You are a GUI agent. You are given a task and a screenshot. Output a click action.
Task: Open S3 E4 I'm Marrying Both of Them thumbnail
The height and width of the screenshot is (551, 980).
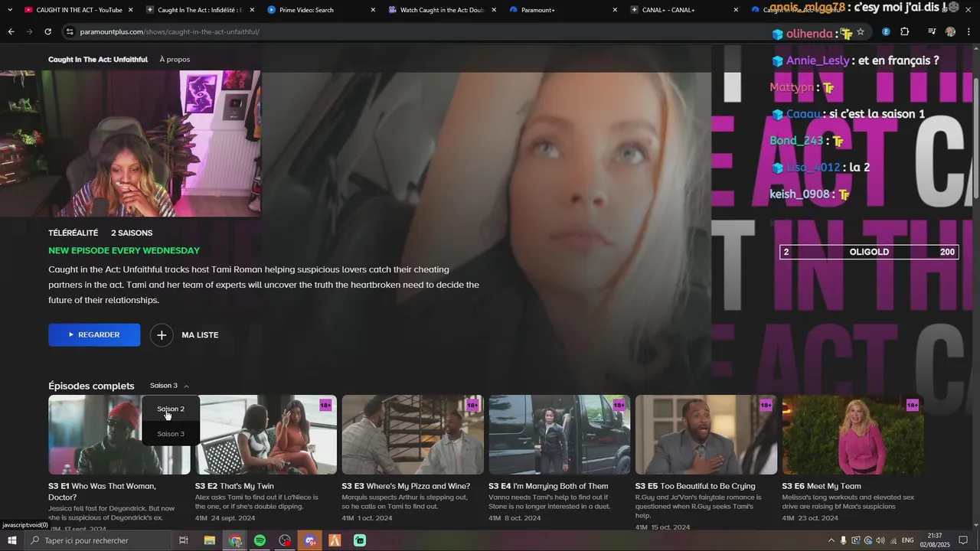click(560, 435)
